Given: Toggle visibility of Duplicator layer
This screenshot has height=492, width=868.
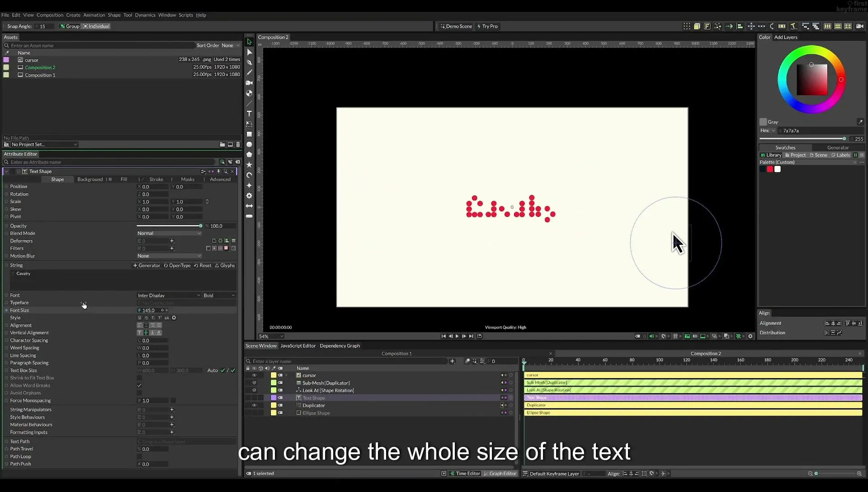Looking at the screenshot, I should coord(254,405).
